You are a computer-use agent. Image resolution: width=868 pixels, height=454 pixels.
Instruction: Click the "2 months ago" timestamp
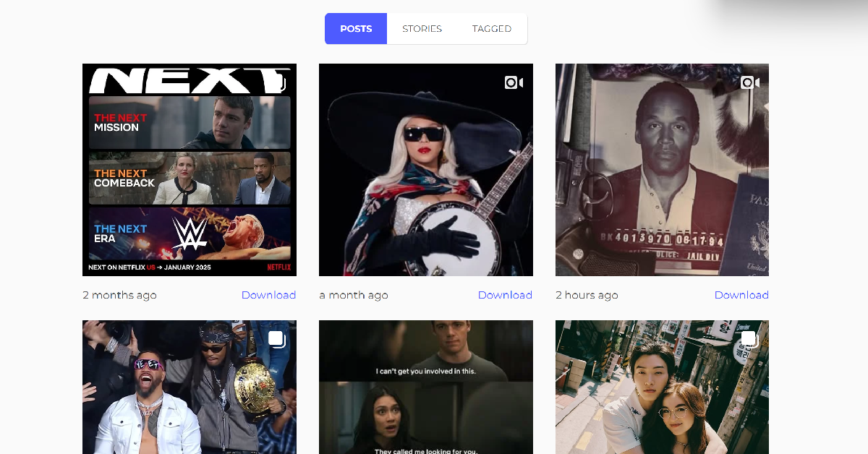coord(119,295)
